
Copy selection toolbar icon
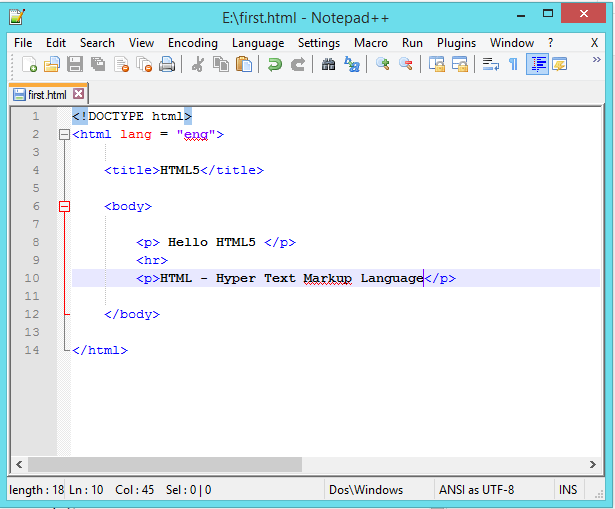tap(221, 64)
